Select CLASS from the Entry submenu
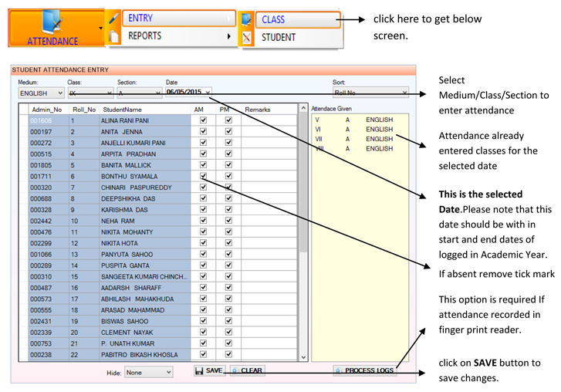 pos(298,19)
